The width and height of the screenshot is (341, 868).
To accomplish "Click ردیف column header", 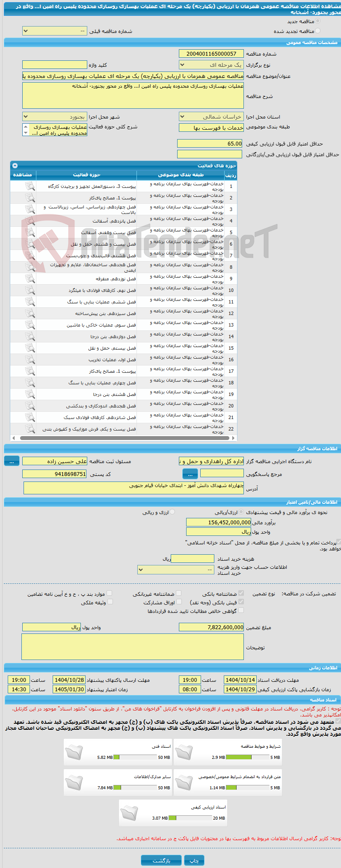I will pos(231,175).
